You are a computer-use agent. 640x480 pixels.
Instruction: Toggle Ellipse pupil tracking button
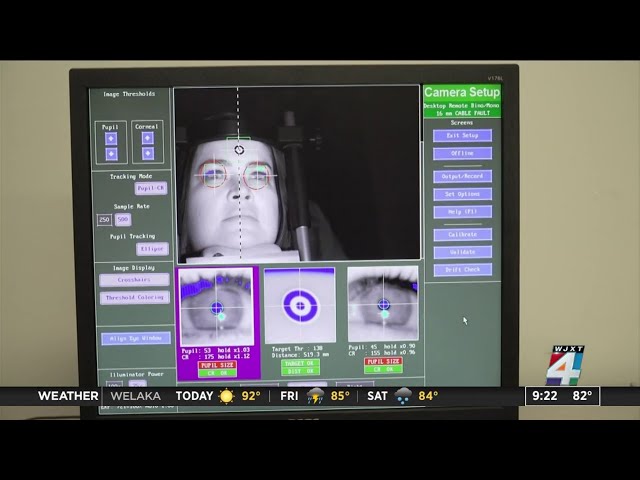(x=152, y=249)
